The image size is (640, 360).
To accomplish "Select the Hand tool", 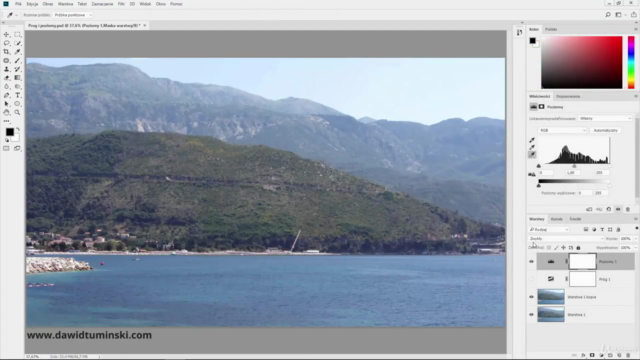I will pos(7,112).
